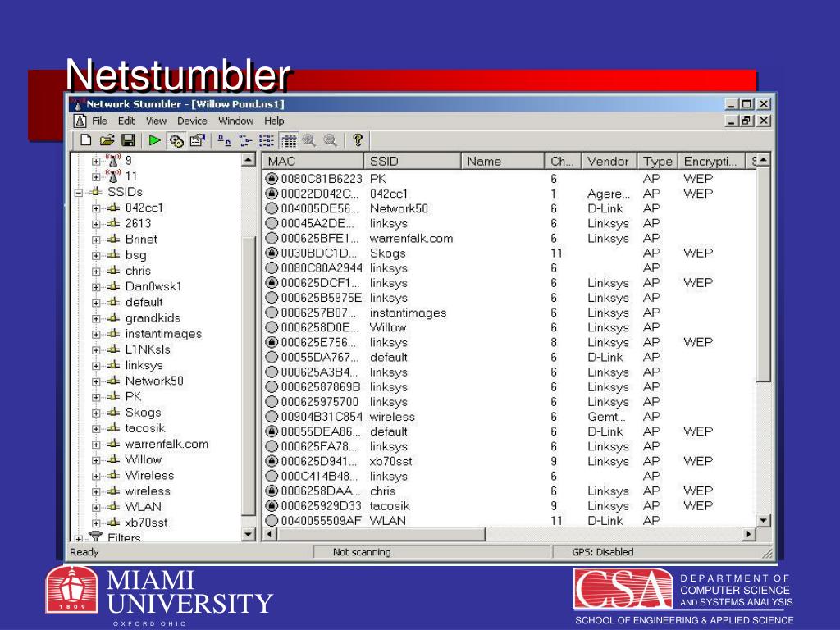Open the Options properties toolbar icon
The width and height of the screenshot is (840, 630).
pyautogui.click(x=198, y=140)
